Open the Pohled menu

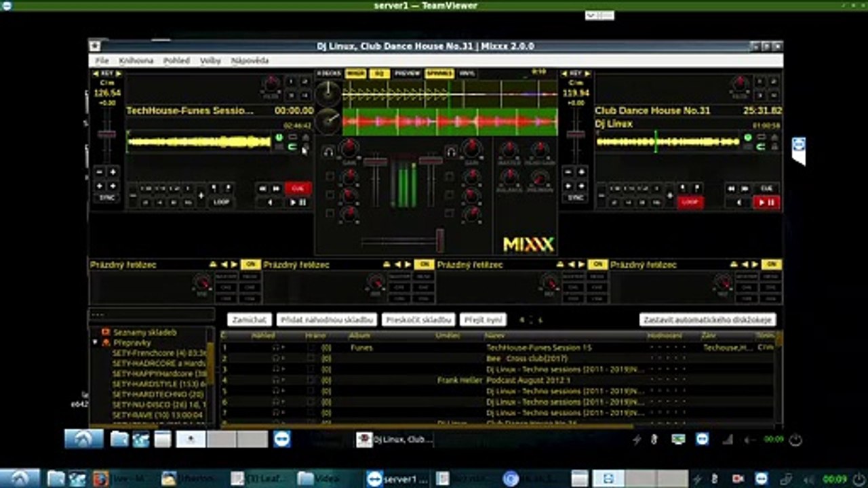point(176,60)
